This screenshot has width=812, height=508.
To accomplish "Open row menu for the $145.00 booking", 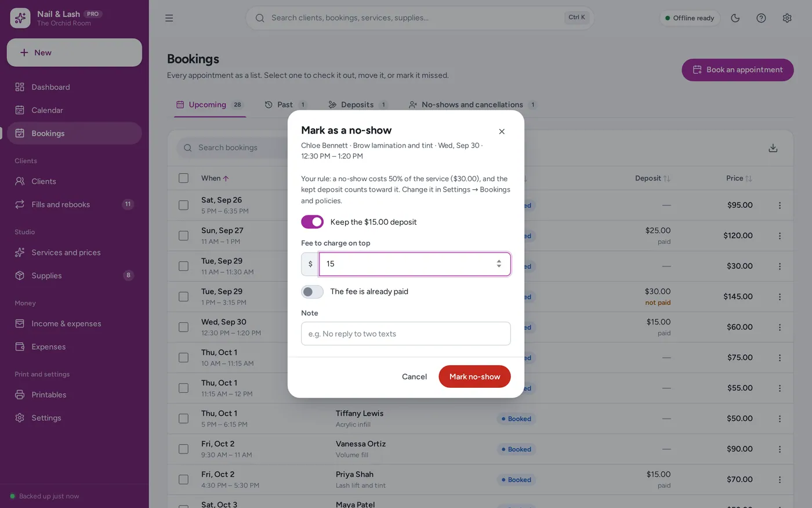I will (780, 297).
